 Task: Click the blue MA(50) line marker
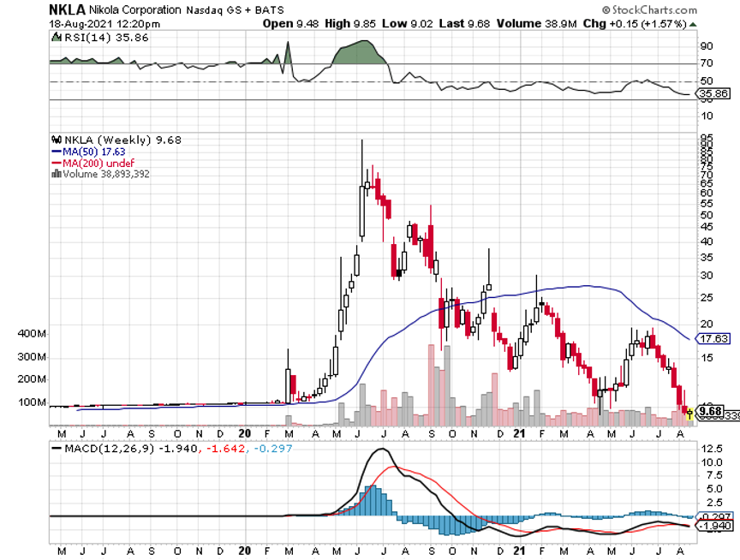[57, 152]
